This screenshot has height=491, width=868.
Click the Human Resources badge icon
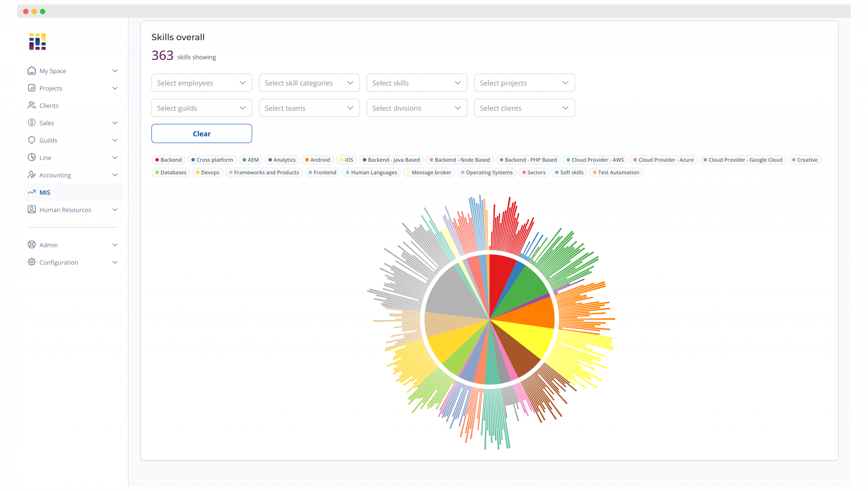[32, 210]
